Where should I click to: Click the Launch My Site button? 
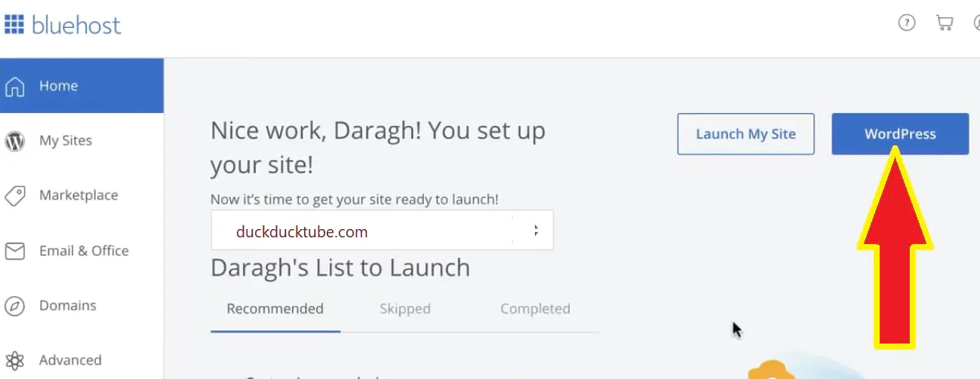pyautogui.click(x=745, y=134)
